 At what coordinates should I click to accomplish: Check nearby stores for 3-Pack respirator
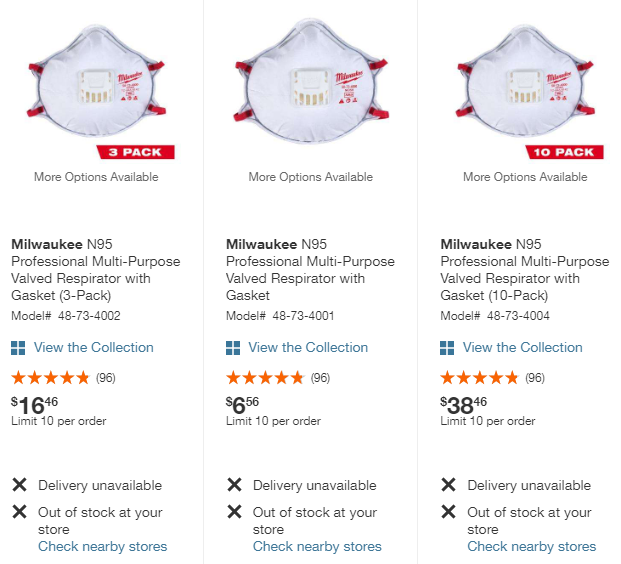103,547
